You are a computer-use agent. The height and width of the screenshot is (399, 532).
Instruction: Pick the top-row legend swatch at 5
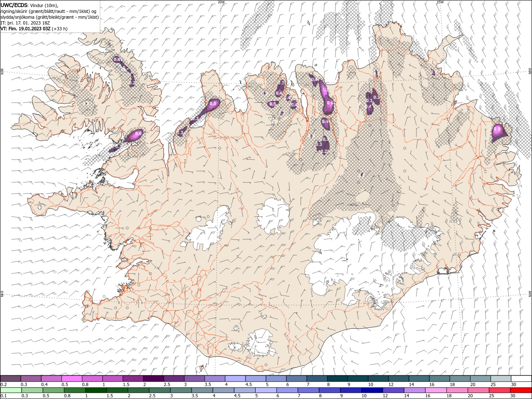276,378
